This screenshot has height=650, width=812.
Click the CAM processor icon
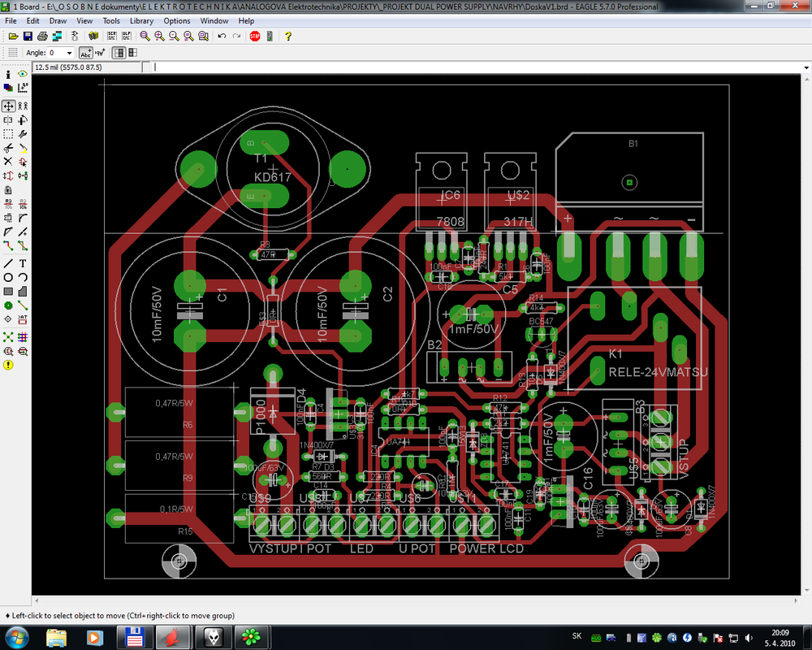(x=57, y=36)
